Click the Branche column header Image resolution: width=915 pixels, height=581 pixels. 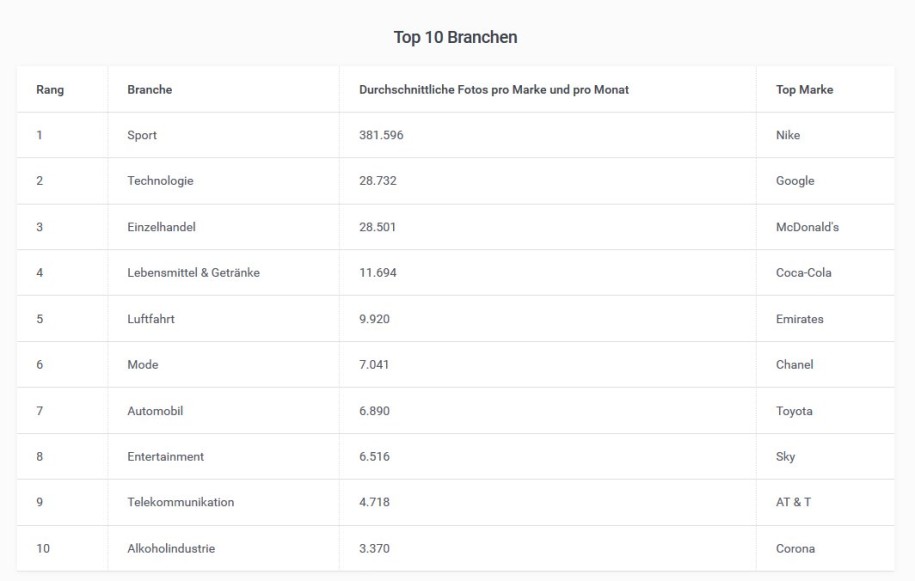(149, 89)
